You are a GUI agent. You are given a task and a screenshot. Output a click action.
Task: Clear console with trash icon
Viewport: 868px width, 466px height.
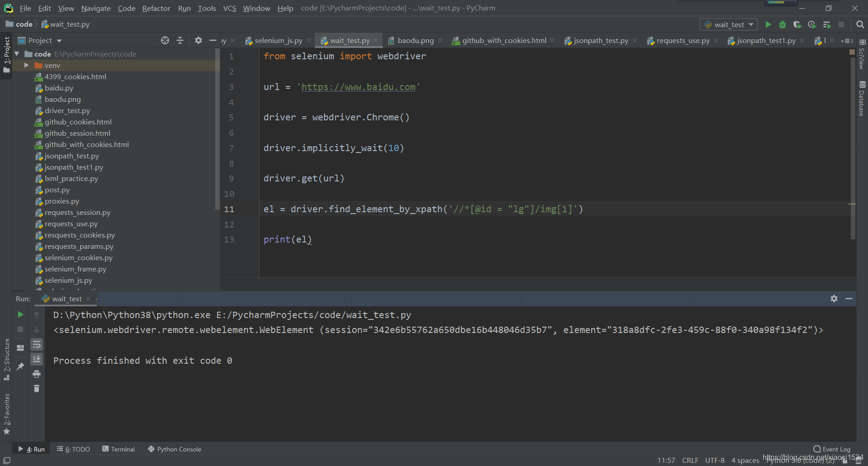[x=37, y=388]
